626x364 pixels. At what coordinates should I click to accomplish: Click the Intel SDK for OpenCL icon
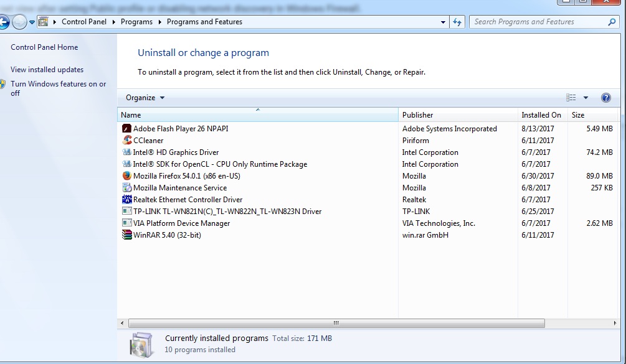[126, 164]
